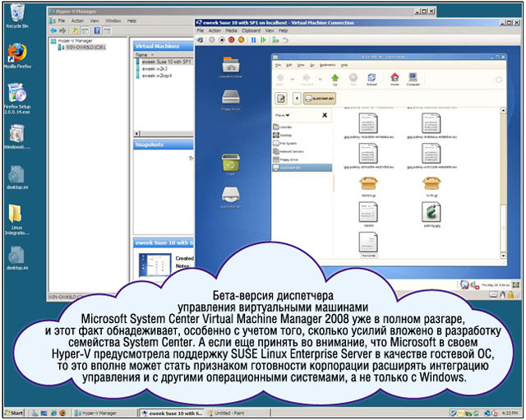Screen dimensions: 526x420
Task: Select the highlighted SLES10SP entry in Places
Action: 302,168
